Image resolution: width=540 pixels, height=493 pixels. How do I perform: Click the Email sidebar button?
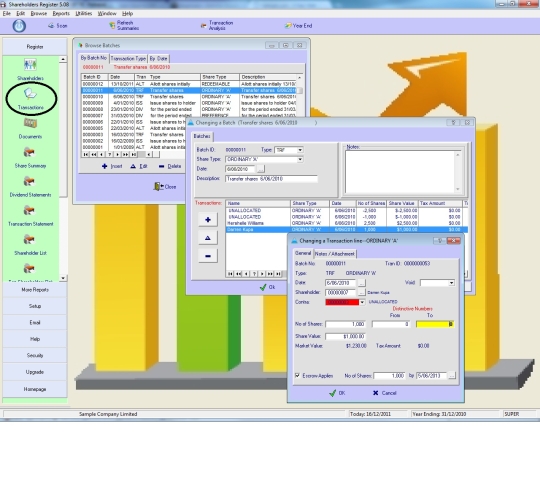[x=35, y=323]
